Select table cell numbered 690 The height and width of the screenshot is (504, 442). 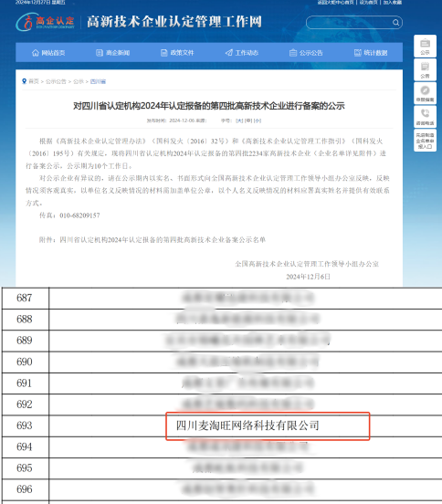pyautogui.click(x=25, y=362)
